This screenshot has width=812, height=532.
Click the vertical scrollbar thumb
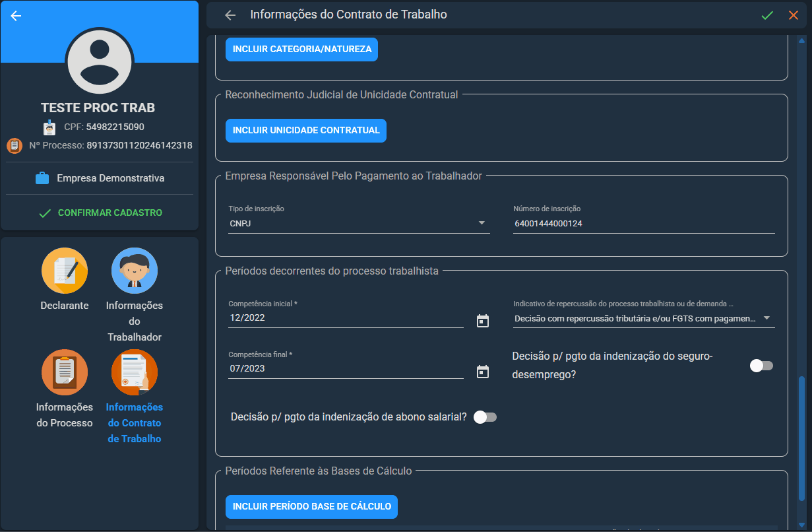click(x=801, y=438)
